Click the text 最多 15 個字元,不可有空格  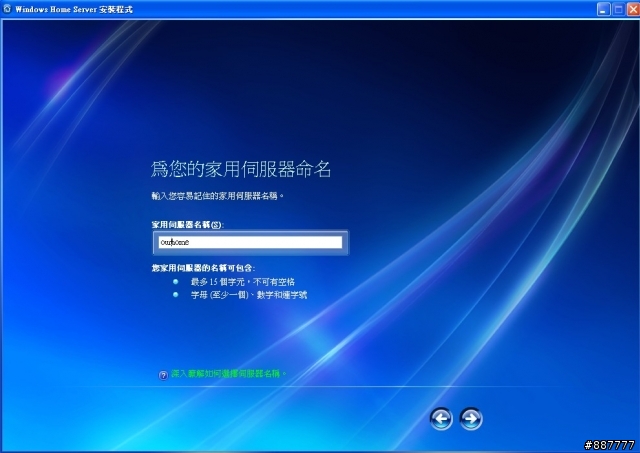[243, 282]
